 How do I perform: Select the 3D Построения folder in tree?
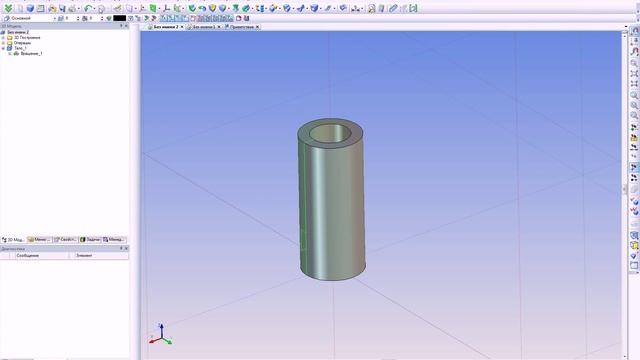tap(27, 37)
